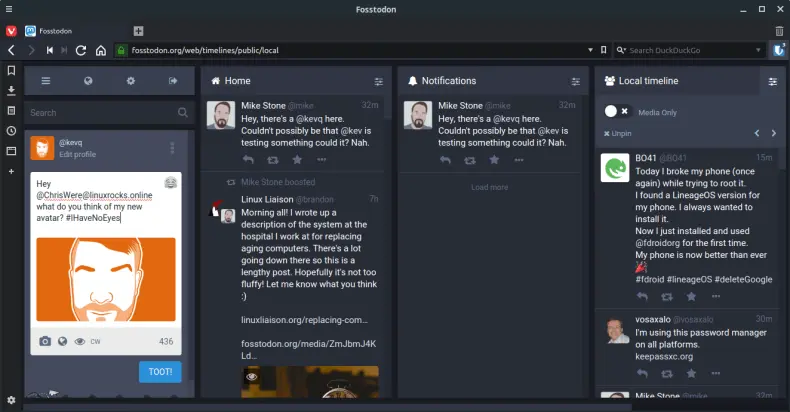
Task: Click the logout icon in compose header
Action: click(173, 81)
